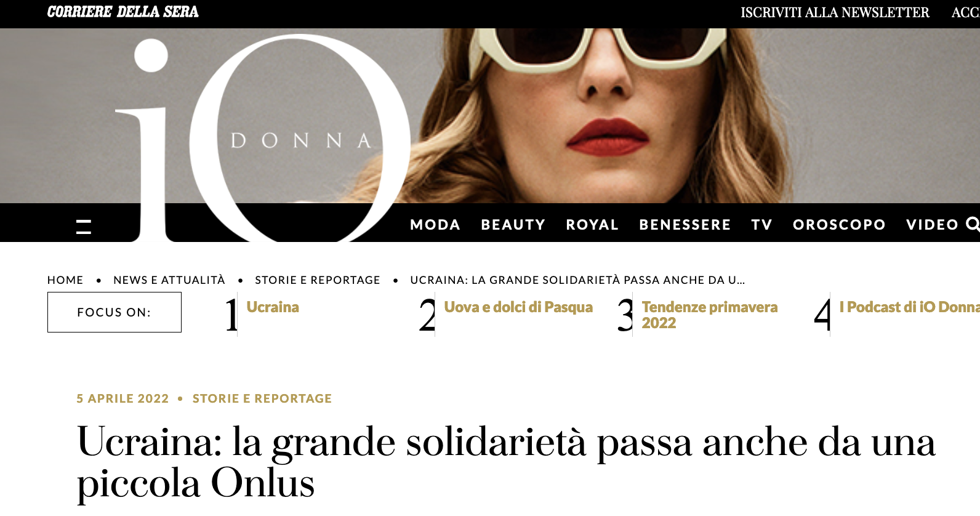Open the hamburger menu icon
980x516 pixels.
(x=84, y=227)
